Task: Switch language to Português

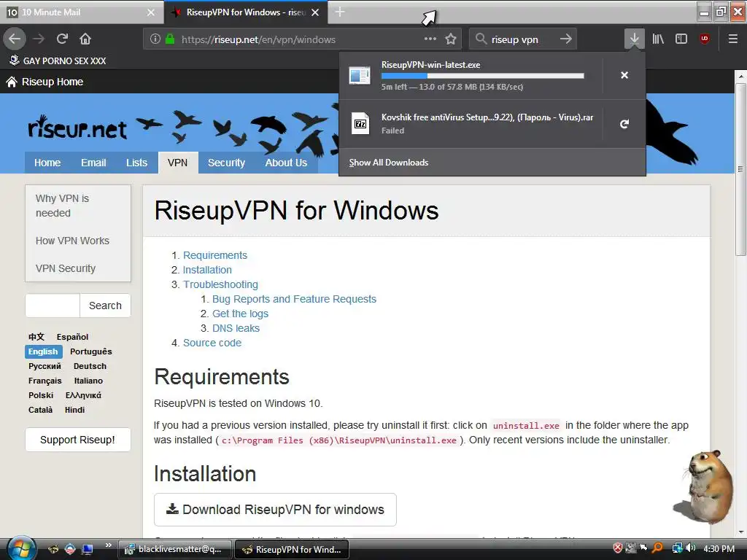Action: tap(91, 351)
